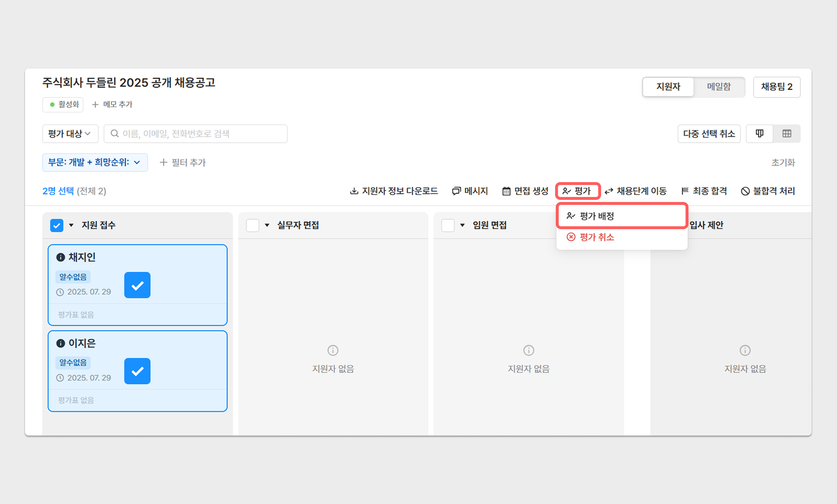Click the 최종 합격 flag icon
The height and width of the screenshot is (504, 837).
(x=685, y=191)
